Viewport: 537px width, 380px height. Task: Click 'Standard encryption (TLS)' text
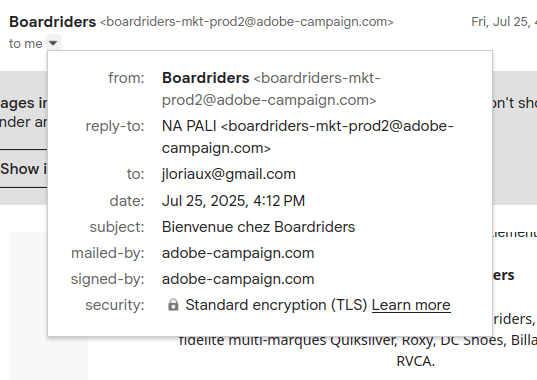(x=276, y=305)
